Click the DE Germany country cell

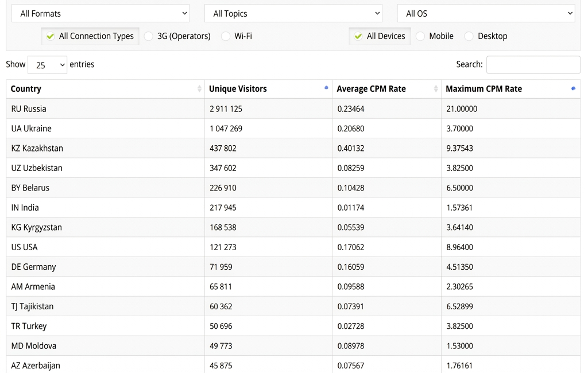coord(106,266)
